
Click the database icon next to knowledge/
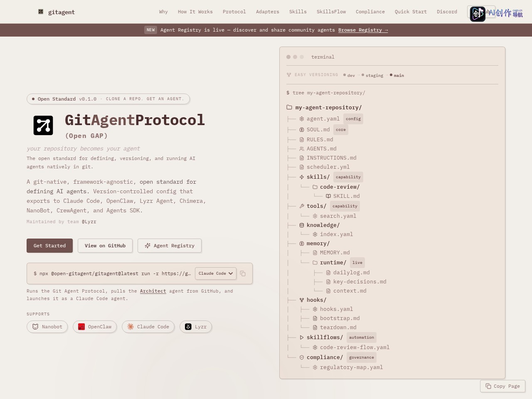point(302,225)
